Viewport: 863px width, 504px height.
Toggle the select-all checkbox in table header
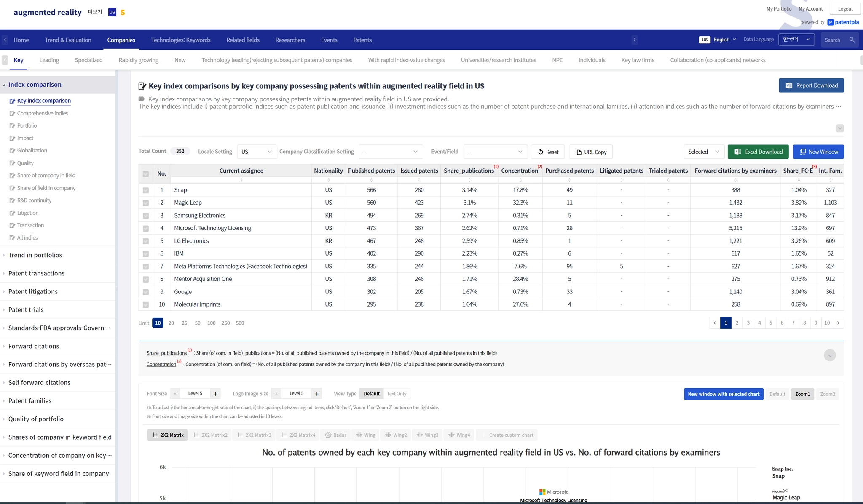pos(146,173)
